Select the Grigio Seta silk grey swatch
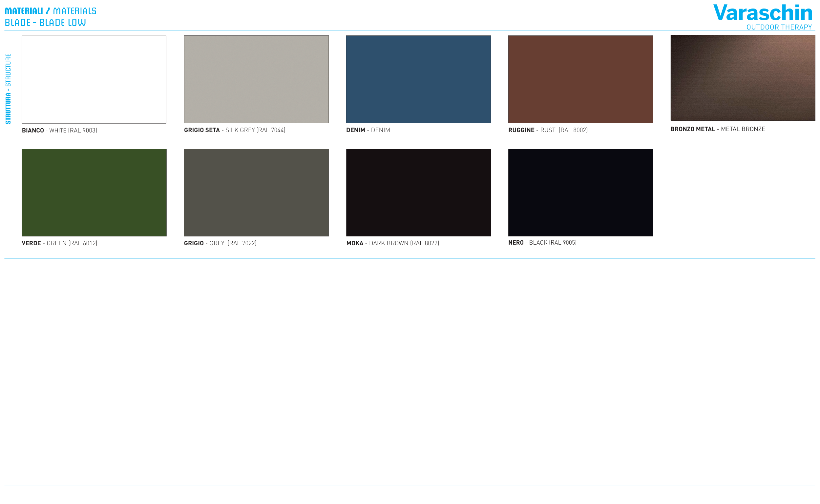Screen dimensions: 820x504 (256, 79)
